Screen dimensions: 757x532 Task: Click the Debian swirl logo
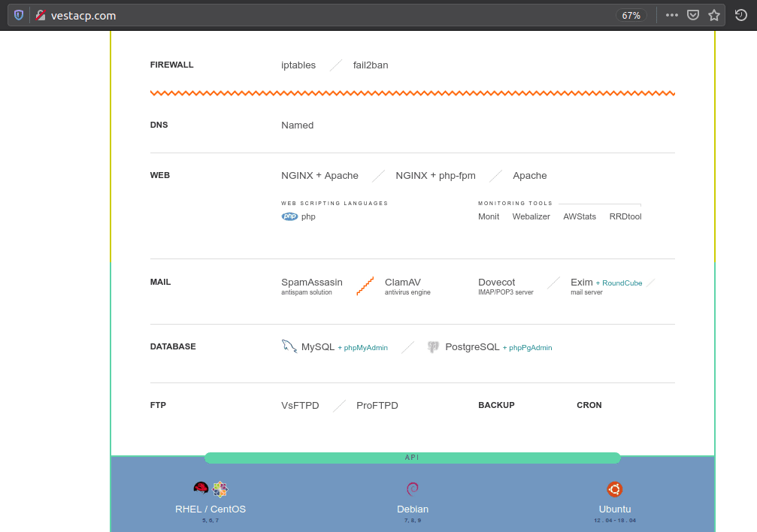(x=412, y=489)
